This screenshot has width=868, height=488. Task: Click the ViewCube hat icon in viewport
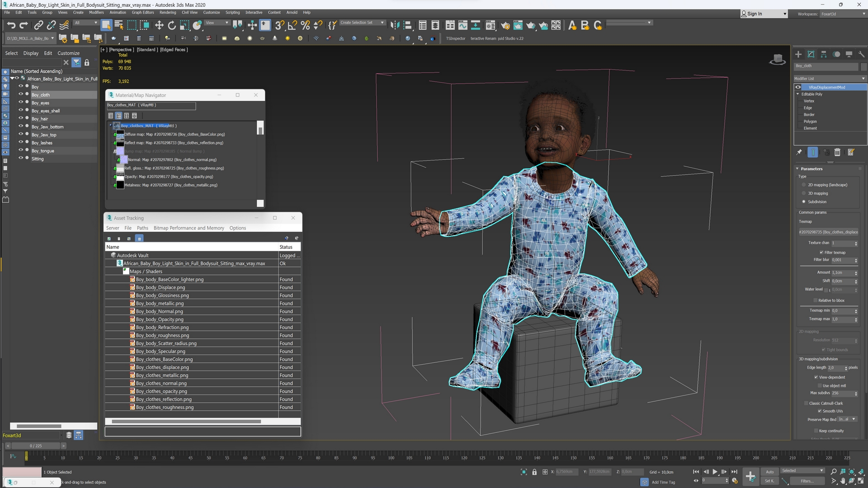(x=777, y=60)
